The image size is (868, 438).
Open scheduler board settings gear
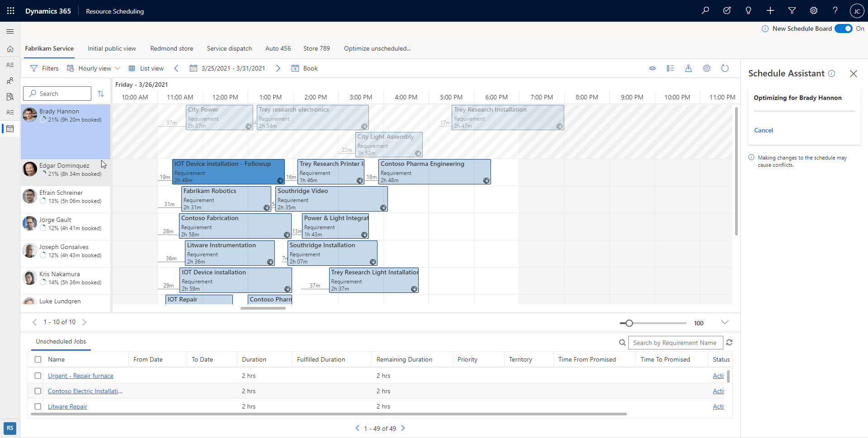[707, 68]
